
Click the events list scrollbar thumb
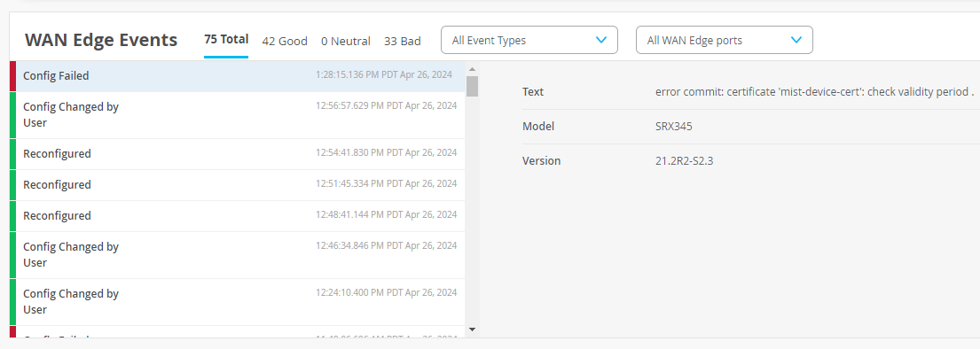pyautogui.click(x=472, y=86)
